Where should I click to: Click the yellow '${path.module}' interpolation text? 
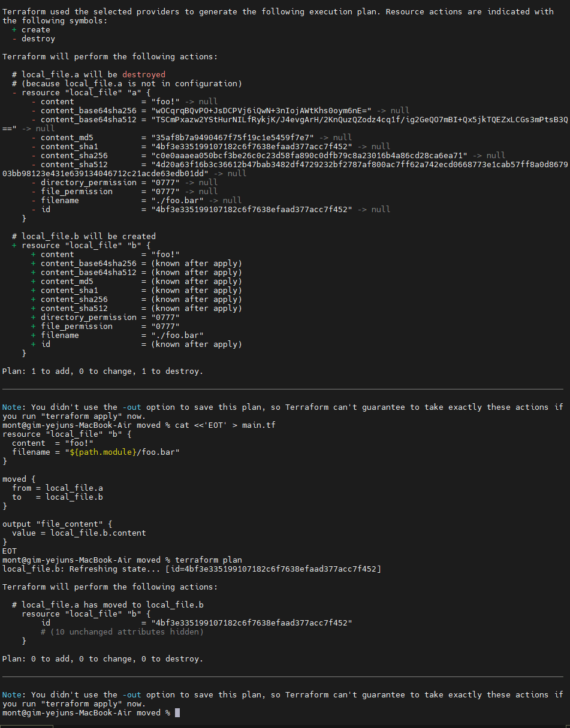(102, 452)
